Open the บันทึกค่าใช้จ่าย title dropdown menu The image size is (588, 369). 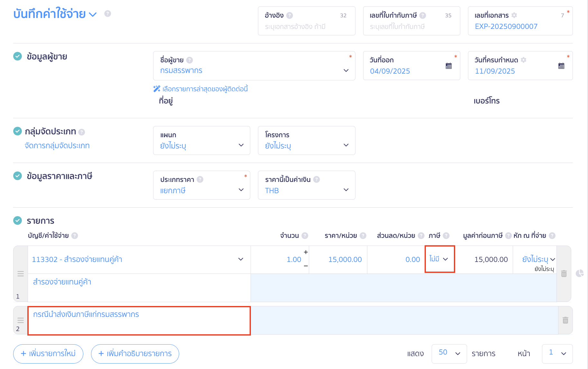(93, 14)
